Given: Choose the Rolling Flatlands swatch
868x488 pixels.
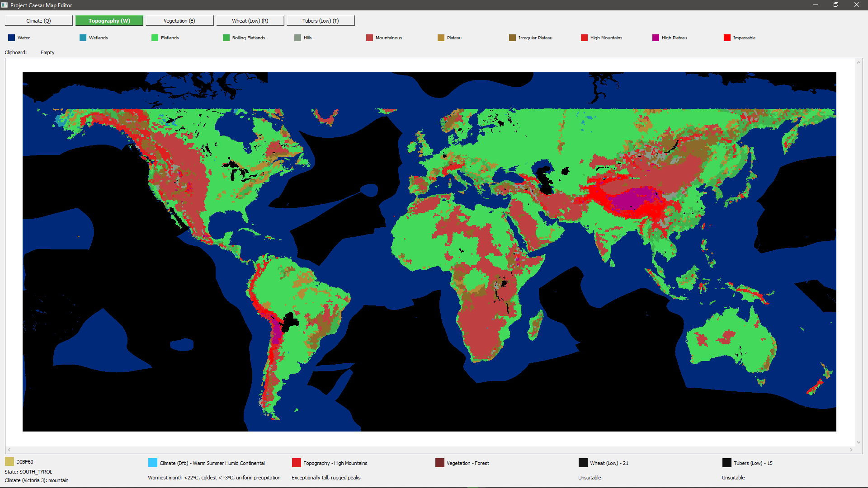Looking at the screenshot, I should [226, 38].
